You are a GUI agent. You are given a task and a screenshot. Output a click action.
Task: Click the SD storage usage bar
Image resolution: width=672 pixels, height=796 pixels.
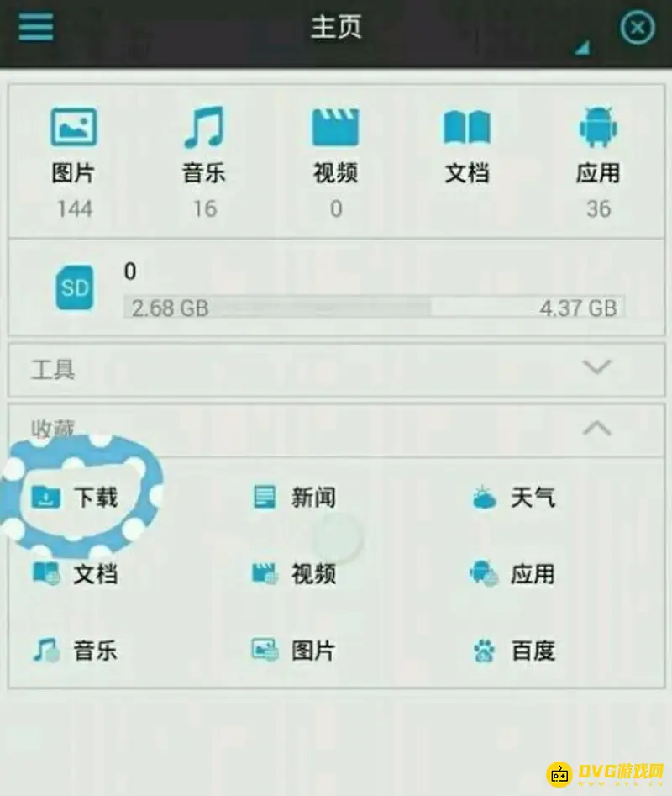(x=375, y=308)
